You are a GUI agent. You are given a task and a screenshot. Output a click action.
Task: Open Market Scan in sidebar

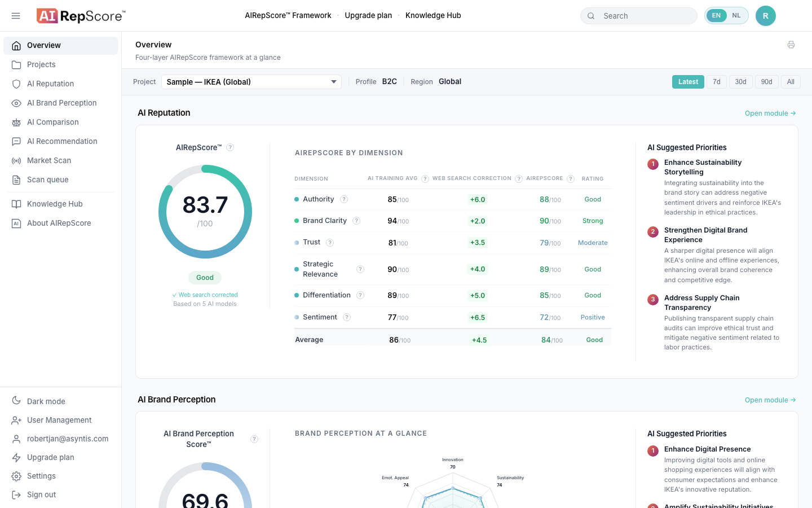click(60, 160)
